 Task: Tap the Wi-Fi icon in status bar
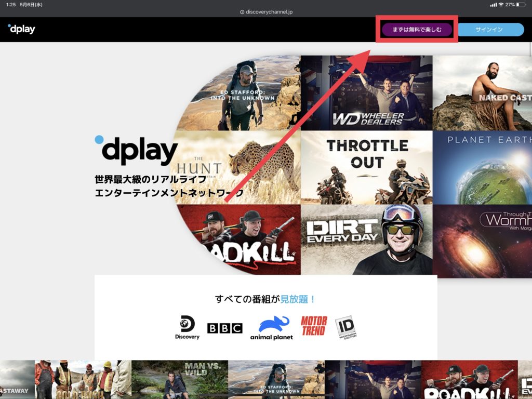(501, 5)
